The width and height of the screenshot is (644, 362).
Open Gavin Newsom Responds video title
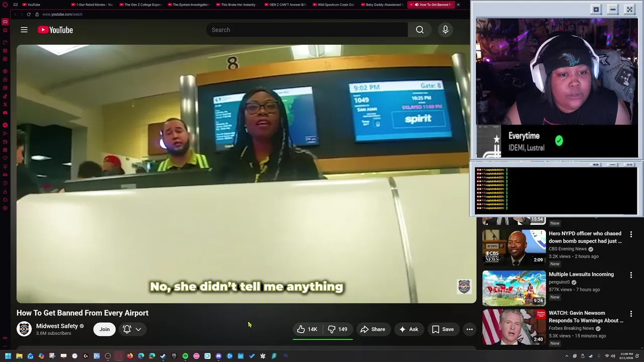(586, 317)
